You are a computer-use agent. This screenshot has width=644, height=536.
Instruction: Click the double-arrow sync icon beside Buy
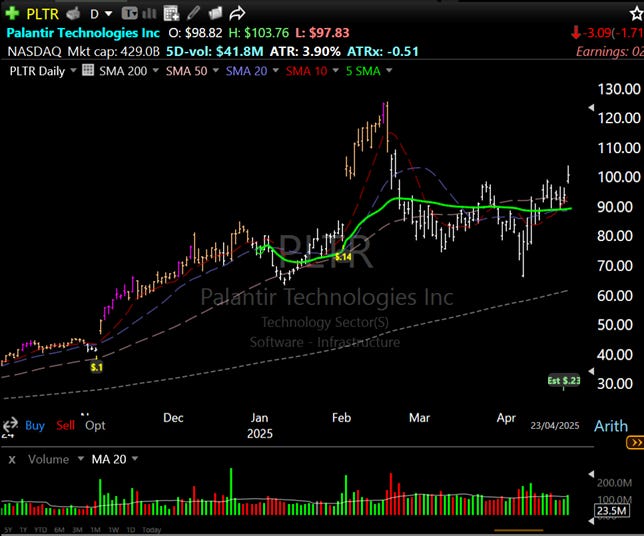[10, 427]
